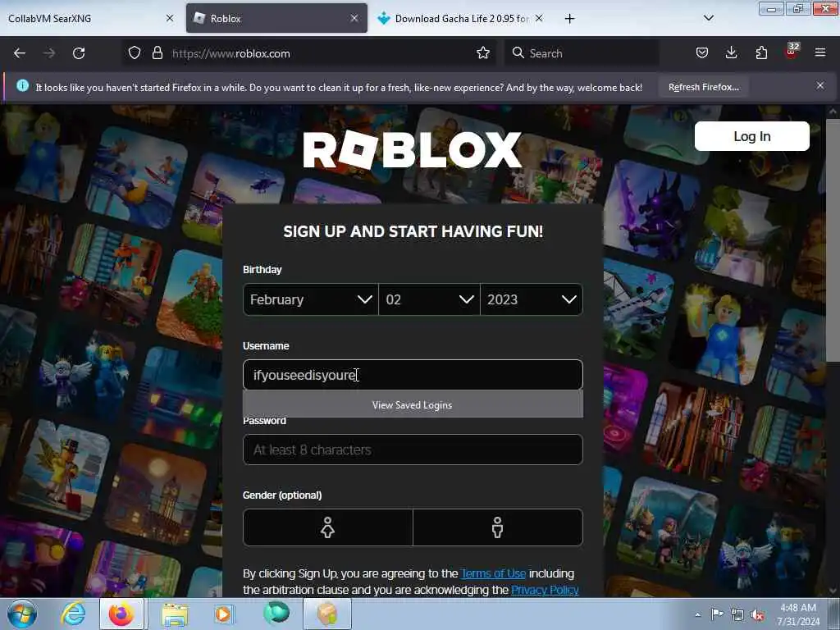Click into the Username field
Image resolution: width=840 pixels, height=630 pixels.
[413, 374]
